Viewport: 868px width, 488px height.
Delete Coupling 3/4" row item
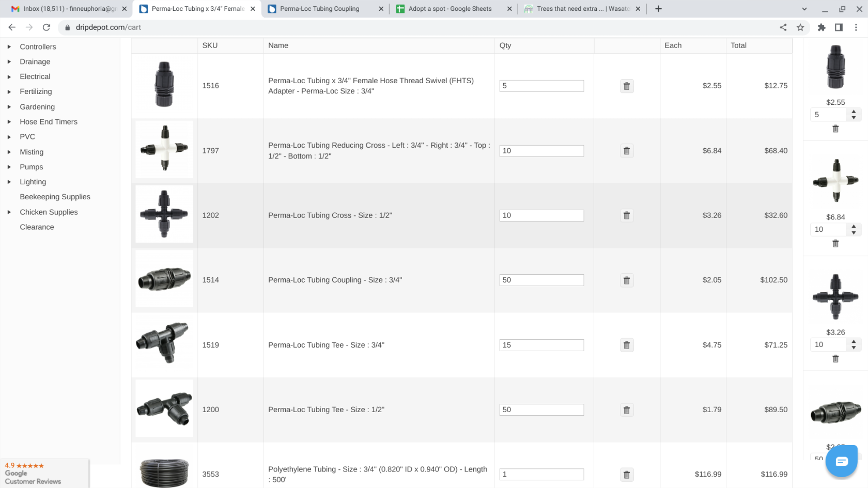point(626,280)
